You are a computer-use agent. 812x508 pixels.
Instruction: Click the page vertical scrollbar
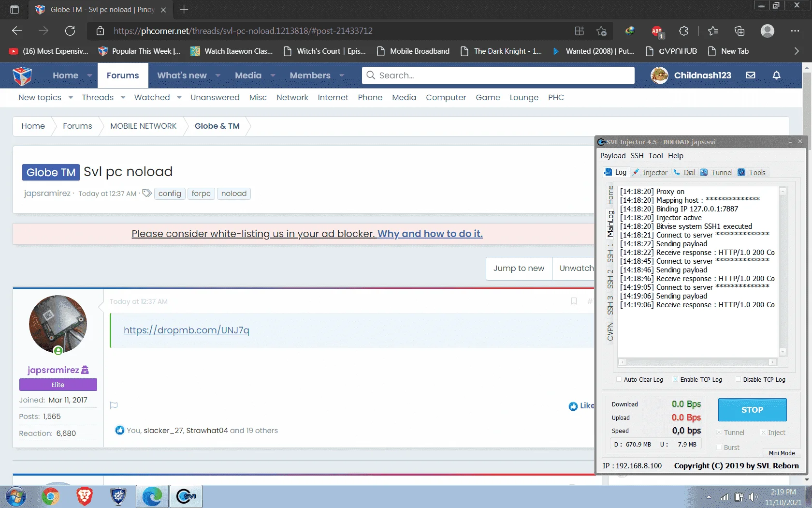pyautogui.click(x=807, y=273)
